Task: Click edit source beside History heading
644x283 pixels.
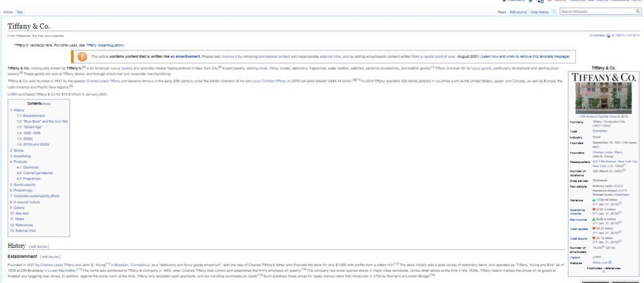Action: tap(38, 247)
